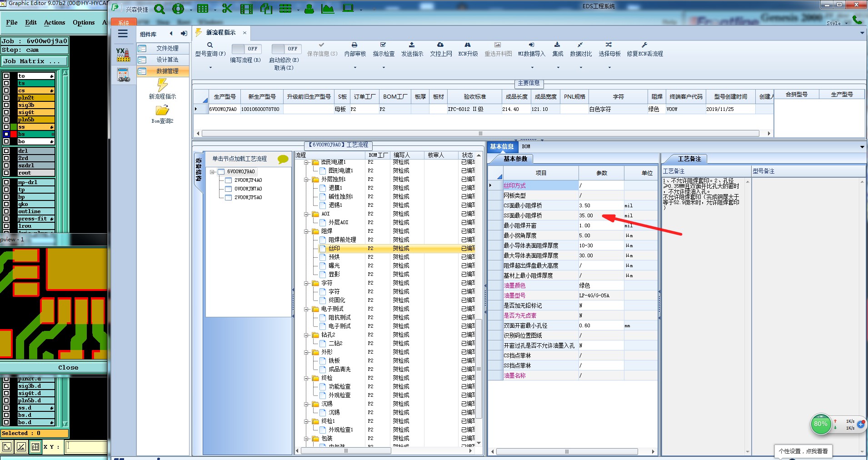This screenshot has height=460, width=868.
Task: Open 选择母板 dropdown arrow
Action: 609,68
